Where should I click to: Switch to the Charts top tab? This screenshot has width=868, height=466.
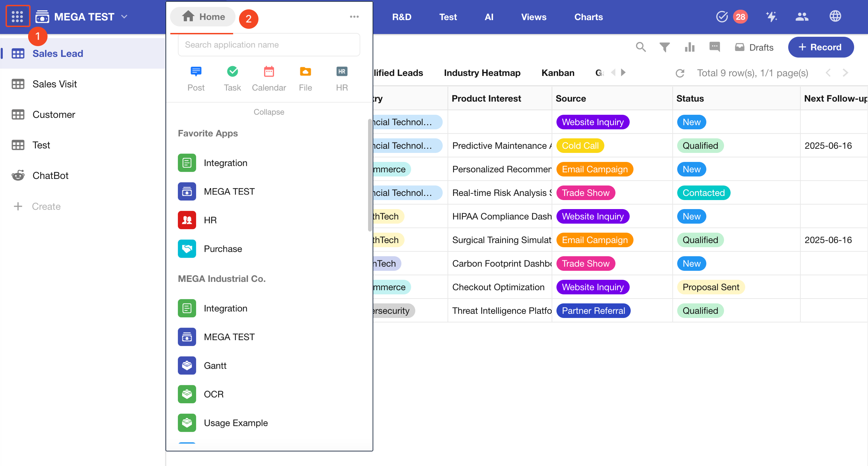click(x=588, y=17)
